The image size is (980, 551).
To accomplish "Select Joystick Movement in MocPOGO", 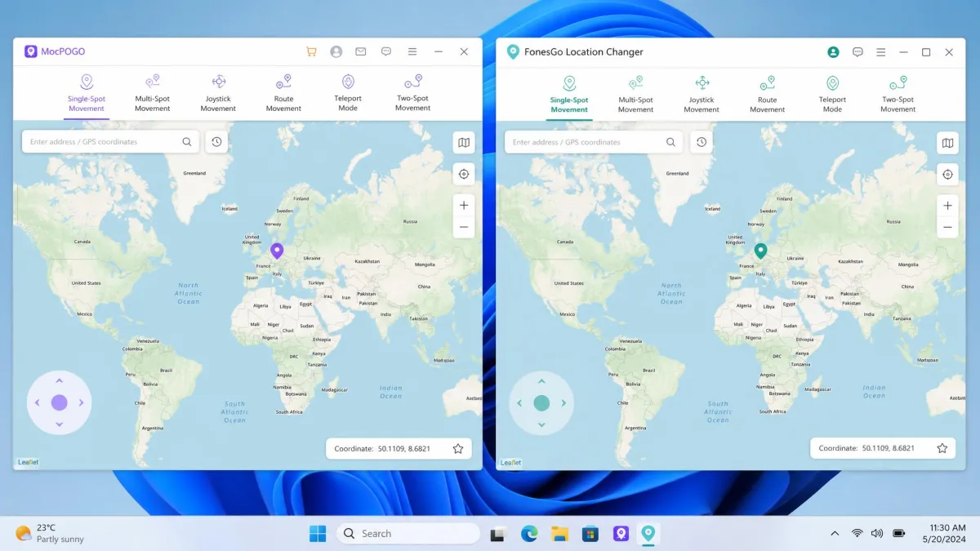I will 218,93.
